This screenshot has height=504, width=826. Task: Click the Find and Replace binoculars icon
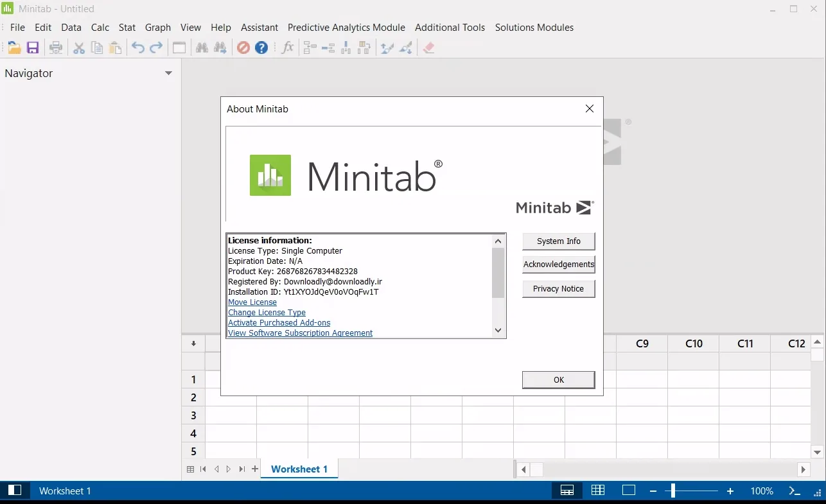[220, 48]
